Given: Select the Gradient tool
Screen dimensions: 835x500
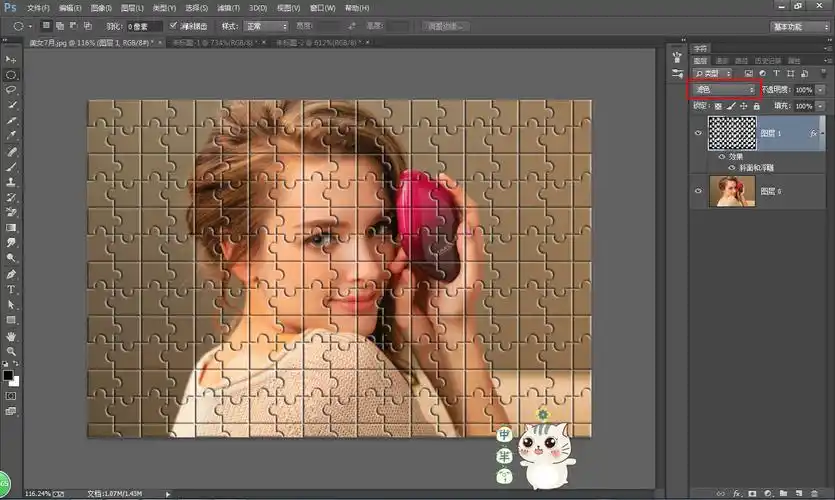Looking at the screenshot, I should [x=11, y=227].
